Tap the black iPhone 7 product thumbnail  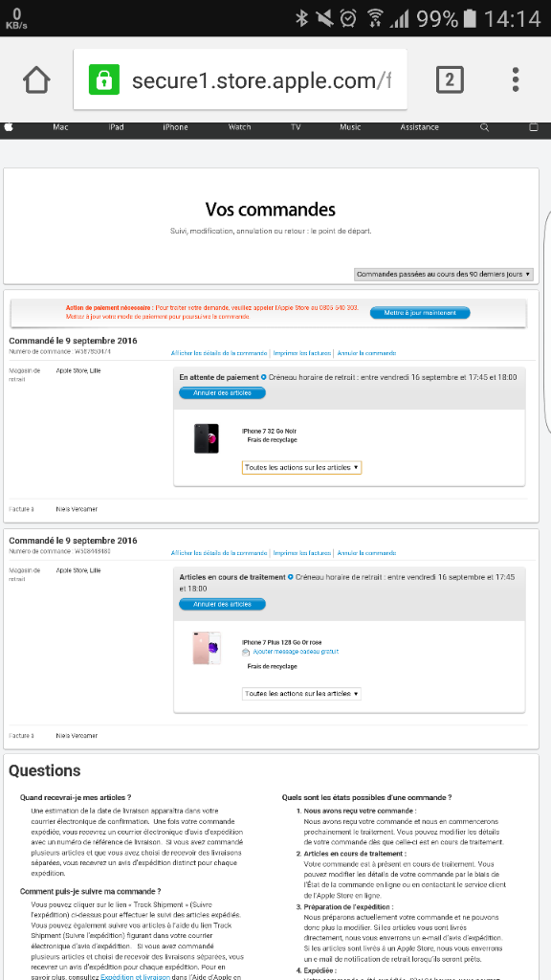click(x=207, y=438)
